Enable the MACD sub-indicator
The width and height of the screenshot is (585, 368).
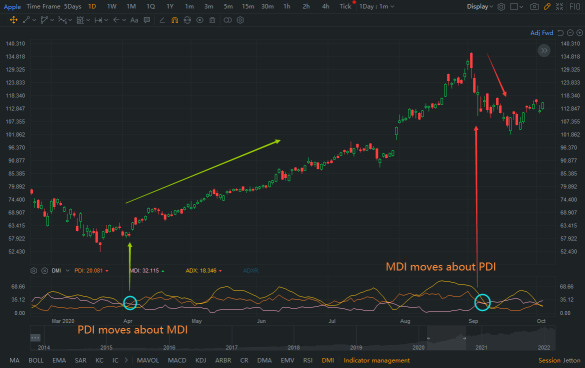pos(177,360)
